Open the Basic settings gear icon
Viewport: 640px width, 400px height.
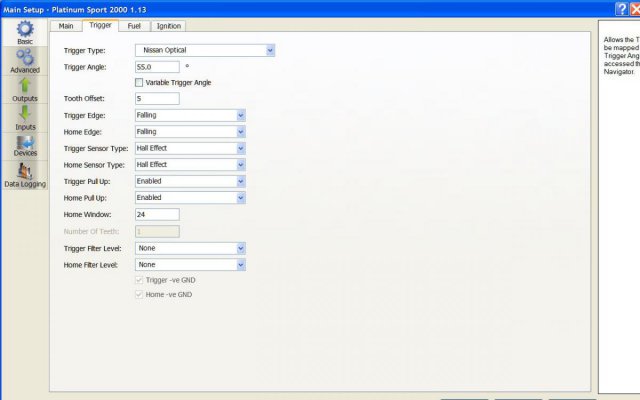pyautogui.click(x=25, y=30)
